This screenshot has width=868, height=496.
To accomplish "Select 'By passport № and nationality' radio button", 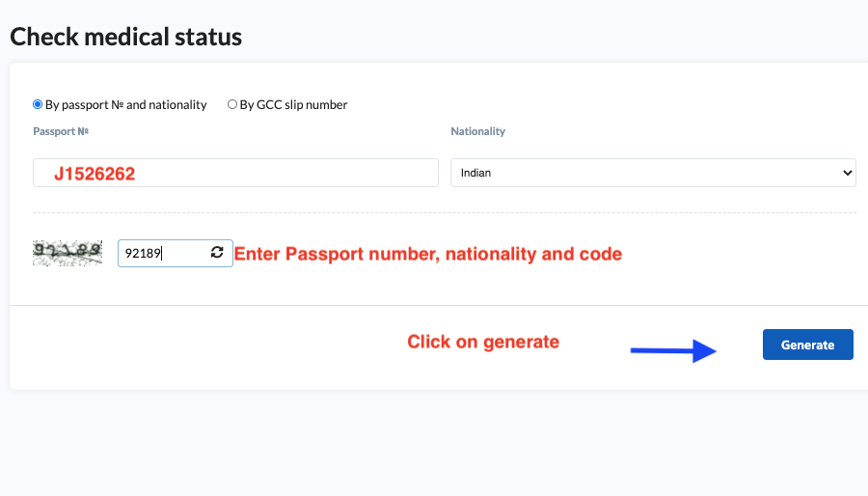I will 38,104.
